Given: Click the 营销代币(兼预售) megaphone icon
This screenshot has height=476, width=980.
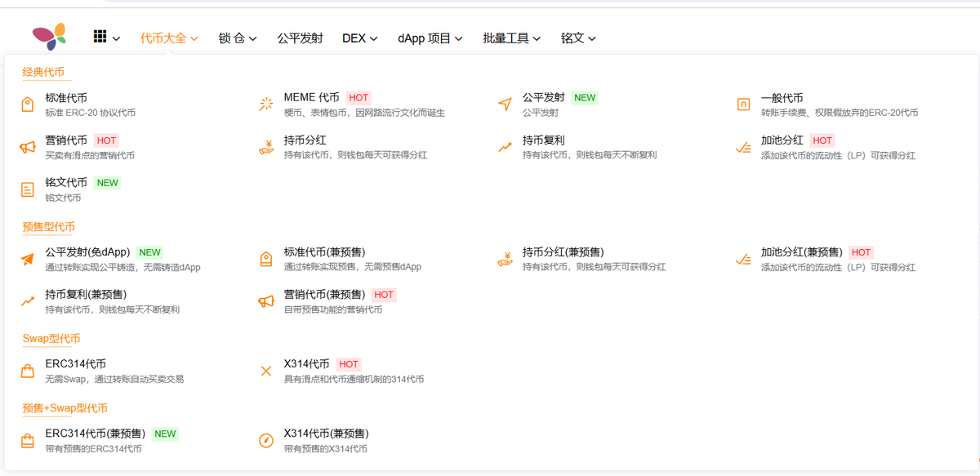Looking at the screenshot, I should pos(266,301).
